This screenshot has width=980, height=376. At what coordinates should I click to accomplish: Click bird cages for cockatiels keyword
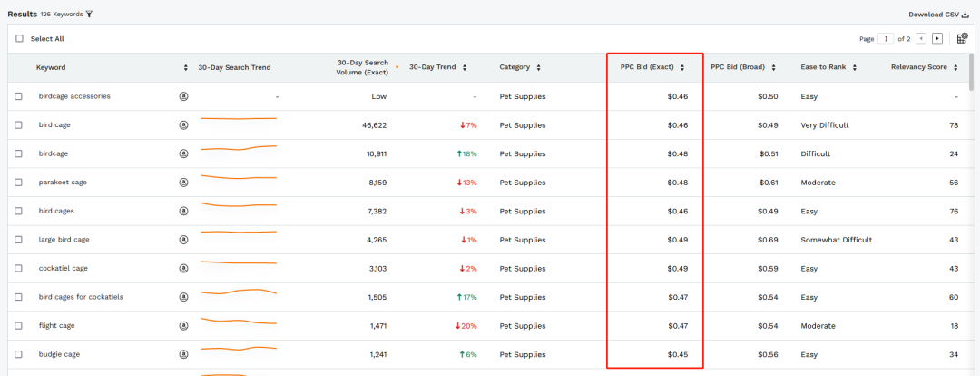[x=81, y=297]
